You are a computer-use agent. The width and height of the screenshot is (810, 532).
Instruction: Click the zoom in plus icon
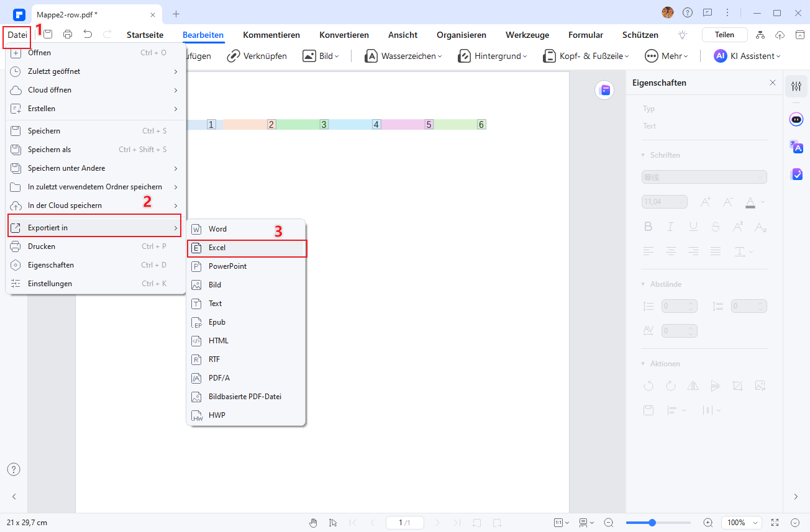pos(708,523)
